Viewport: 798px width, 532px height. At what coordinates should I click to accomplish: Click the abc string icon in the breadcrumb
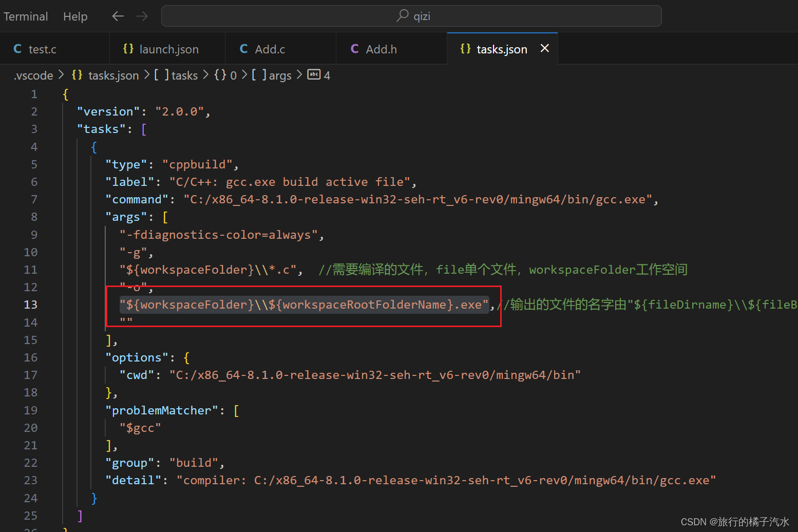click(314, 74)
